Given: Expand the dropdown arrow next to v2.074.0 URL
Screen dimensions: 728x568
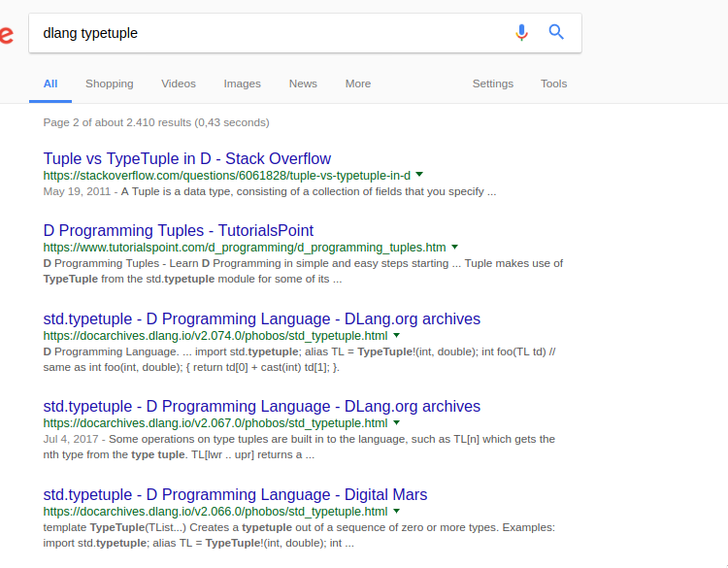Looking at the screenshot, I should [396, 335].
